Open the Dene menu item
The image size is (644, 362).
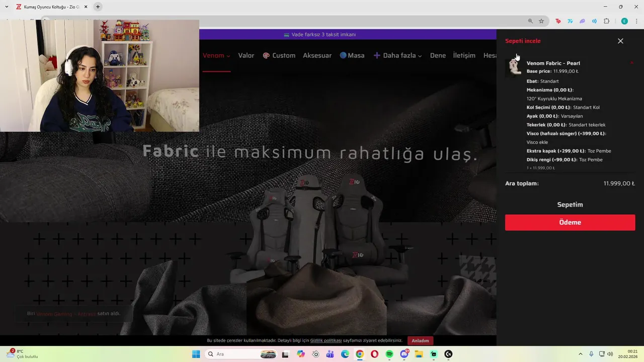point(438,55)
